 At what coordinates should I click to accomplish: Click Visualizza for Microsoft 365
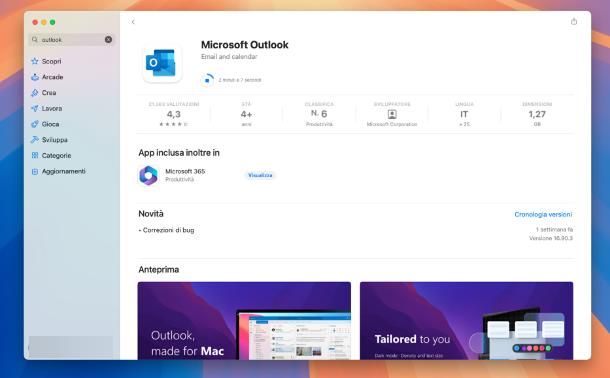coord(260,175)
